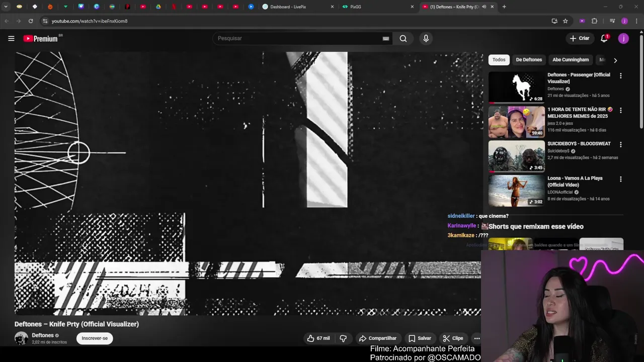This screenshot has width=644, height=362.
Task: Open the tab search dropdown arrow
Action: (x=6, y=7)
